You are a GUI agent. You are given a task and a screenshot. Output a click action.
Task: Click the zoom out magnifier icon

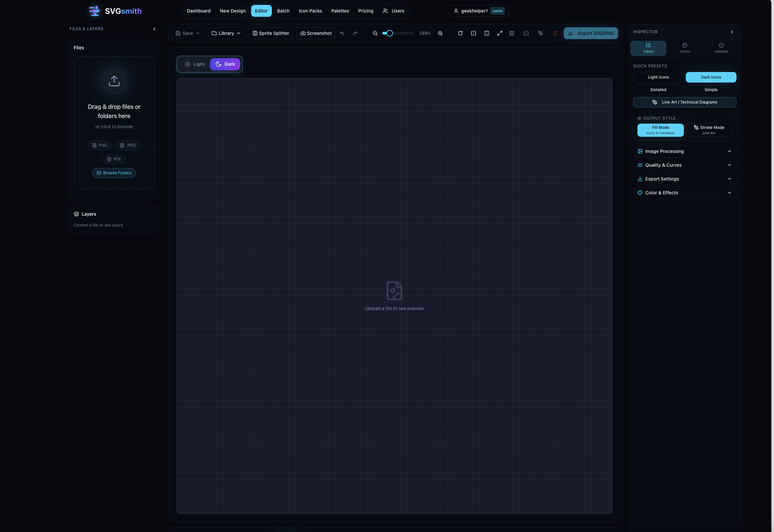point(375,33)
